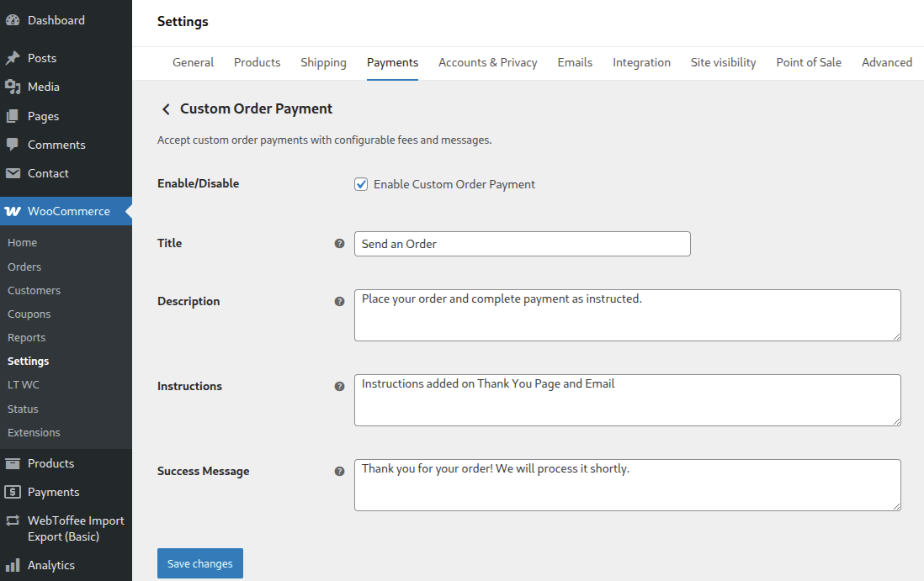Click the help tooltip icon for Description
This screenshot has width=924, height=581.
339,301
